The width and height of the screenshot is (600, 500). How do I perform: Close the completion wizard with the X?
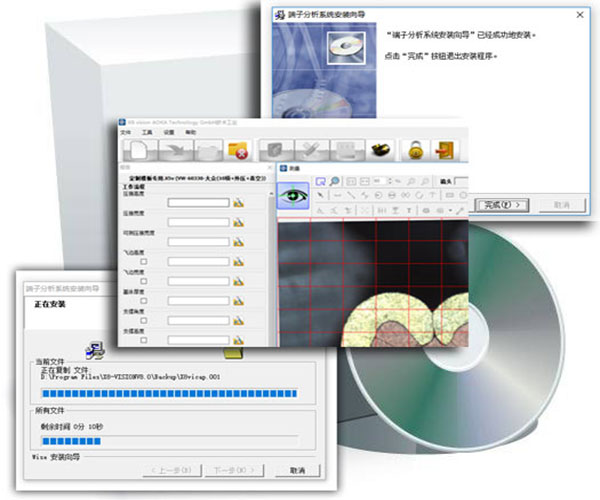580,15
